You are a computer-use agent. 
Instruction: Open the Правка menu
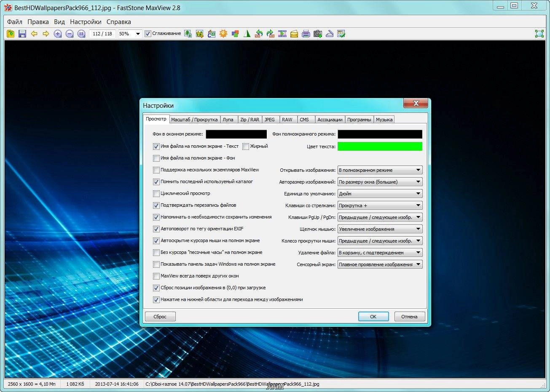[x=38, y=22]
